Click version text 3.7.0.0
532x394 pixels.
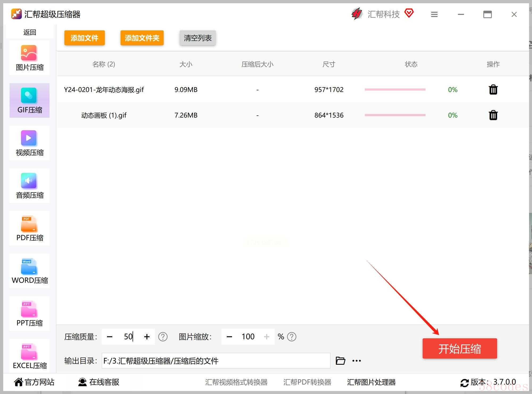point(505,382)
